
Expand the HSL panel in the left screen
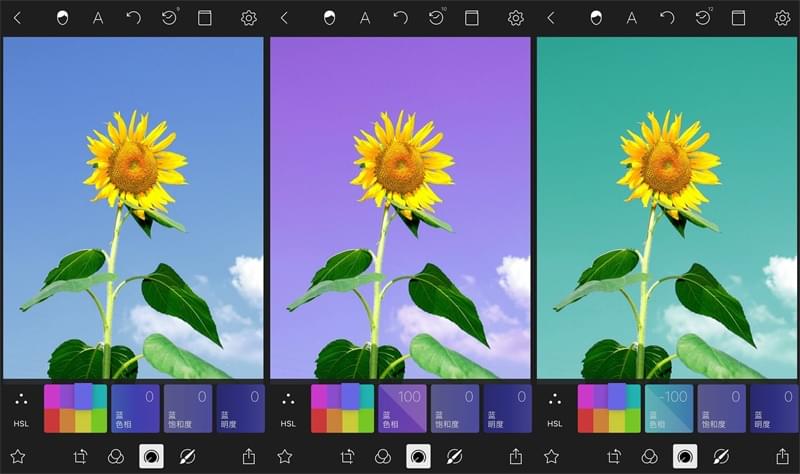click(x=21, y=408)
